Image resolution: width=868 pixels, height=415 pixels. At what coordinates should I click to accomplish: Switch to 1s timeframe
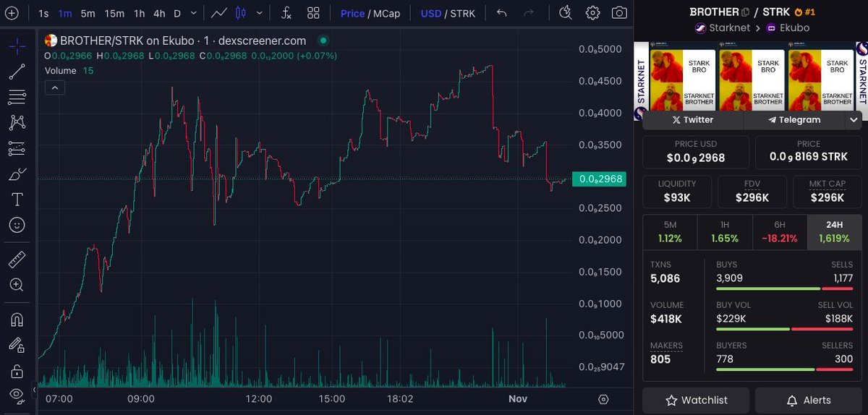(44, 13)
